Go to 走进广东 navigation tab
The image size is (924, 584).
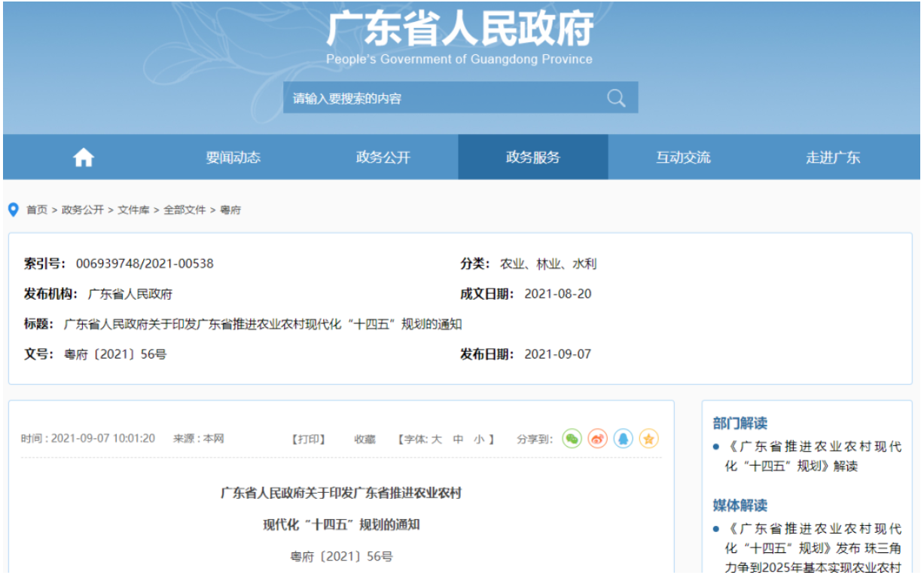832,157
